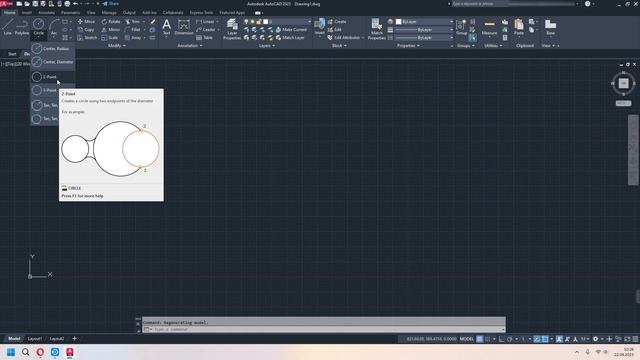The width and height of the screenshot is (640, 360).
Task: Select the Line tool
Action: click(7, 27)
